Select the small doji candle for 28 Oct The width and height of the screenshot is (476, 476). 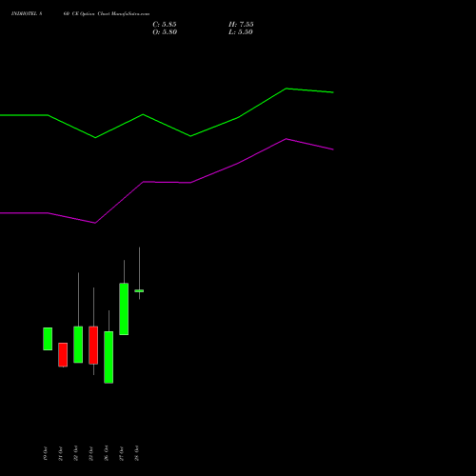point(139,290)
